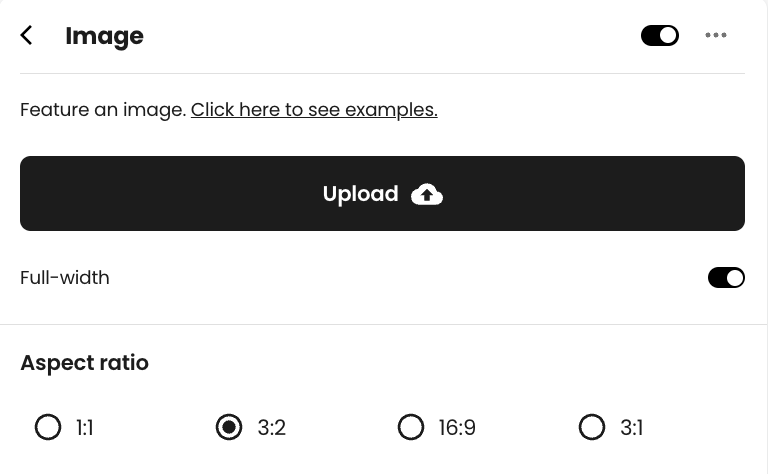Open the 'Click here to see examples' link
The width and height of the screenshot is (768, 474).
(x=314, y=110)
